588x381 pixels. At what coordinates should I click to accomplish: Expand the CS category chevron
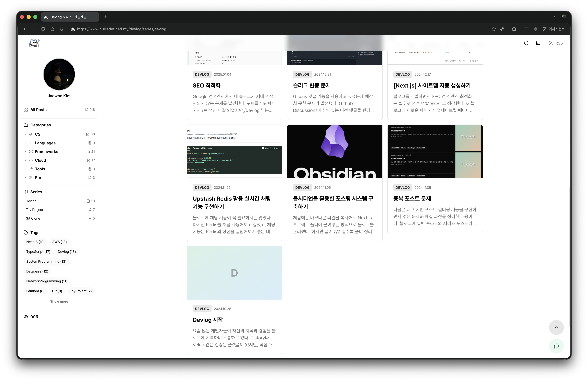coord(25,134)
